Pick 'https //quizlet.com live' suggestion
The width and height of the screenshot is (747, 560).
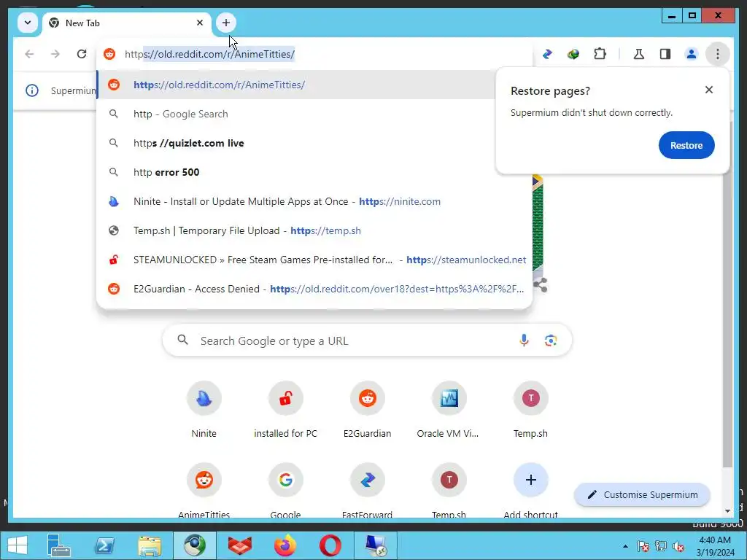(x=314, y=143)
